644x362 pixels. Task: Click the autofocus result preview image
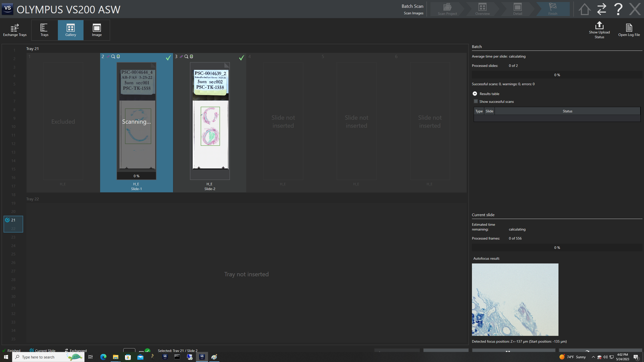[x=515, y=299]
